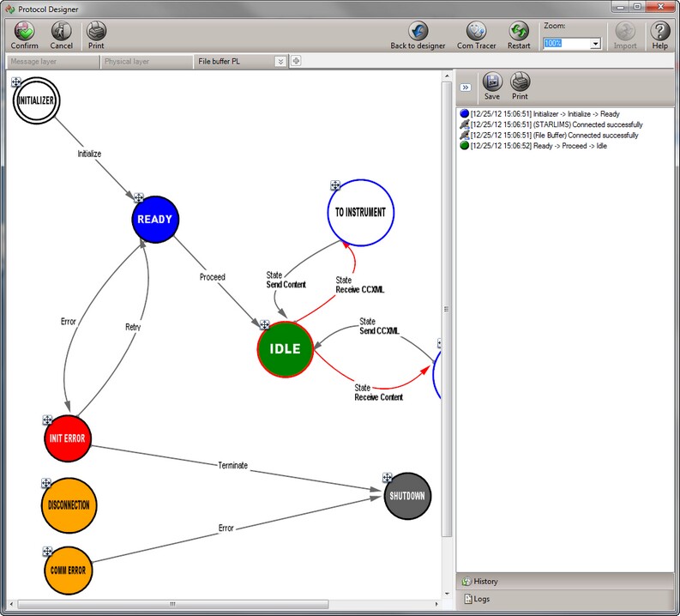The width and height of the screenshot is (680, 616).
Task: Click the Retry transition label
Action: coord(133,327)
